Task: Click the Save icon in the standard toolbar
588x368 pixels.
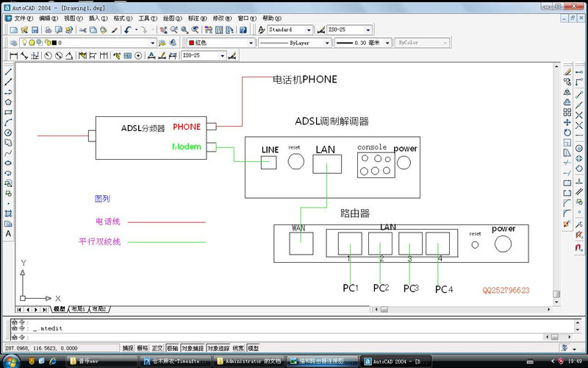Action: [35, 30]
